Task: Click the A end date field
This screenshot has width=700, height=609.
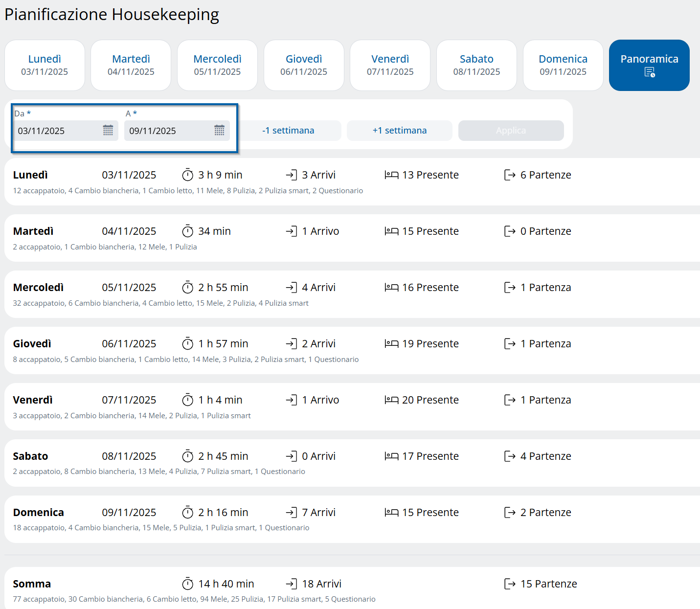Action: point(167,131)
